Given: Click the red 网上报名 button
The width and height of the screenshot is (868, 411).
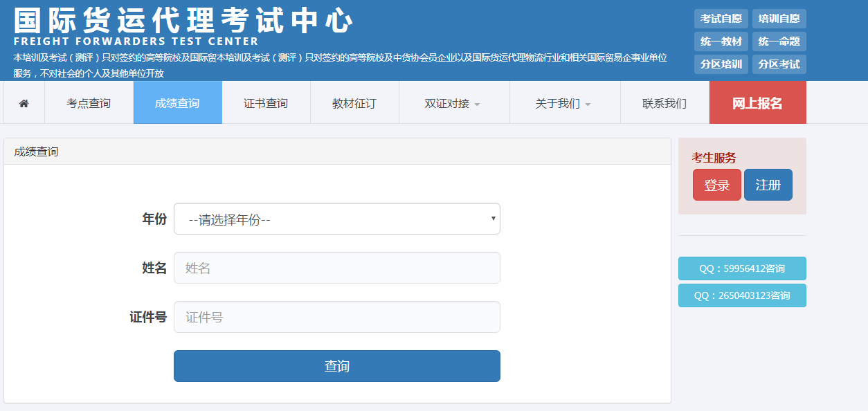Looking at the screenshot, I should [x=757, y=103].
